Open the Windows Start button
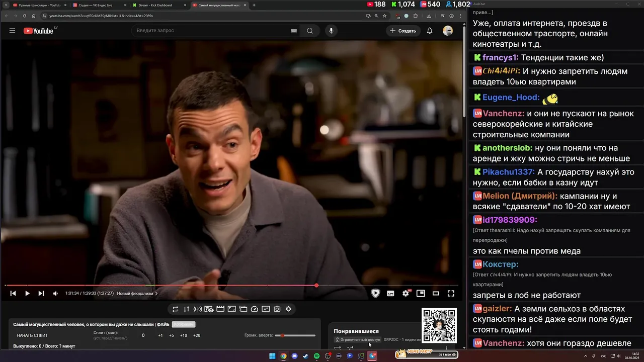 (272, 356)
